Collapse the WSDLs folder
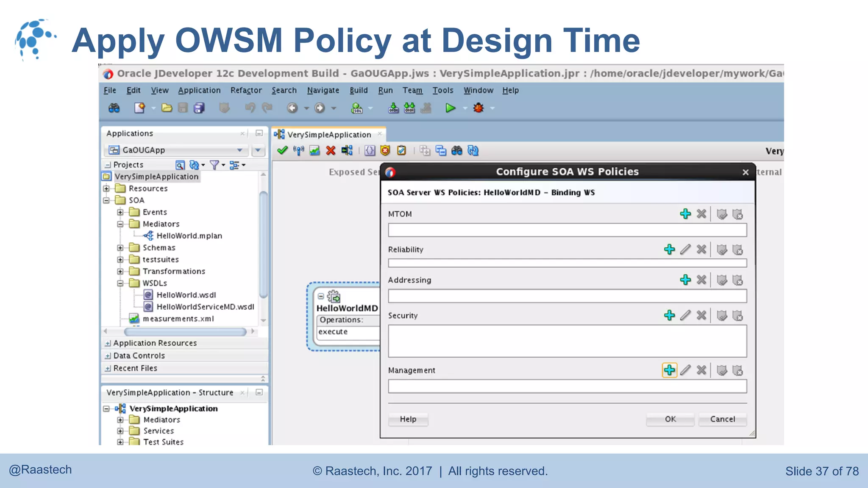The height and width of the screenshot is (488, 868). click(x=120, y=283)
